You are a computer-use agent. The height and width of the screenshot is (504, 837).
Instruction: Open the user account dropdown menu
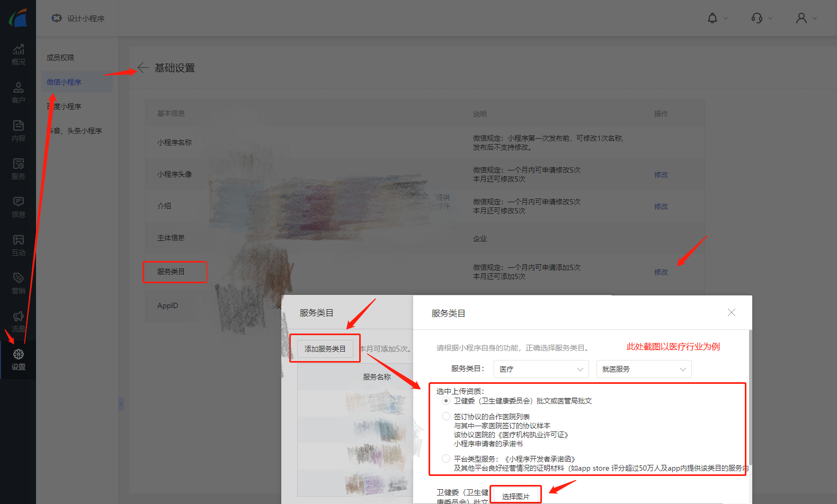coord(806,19)
